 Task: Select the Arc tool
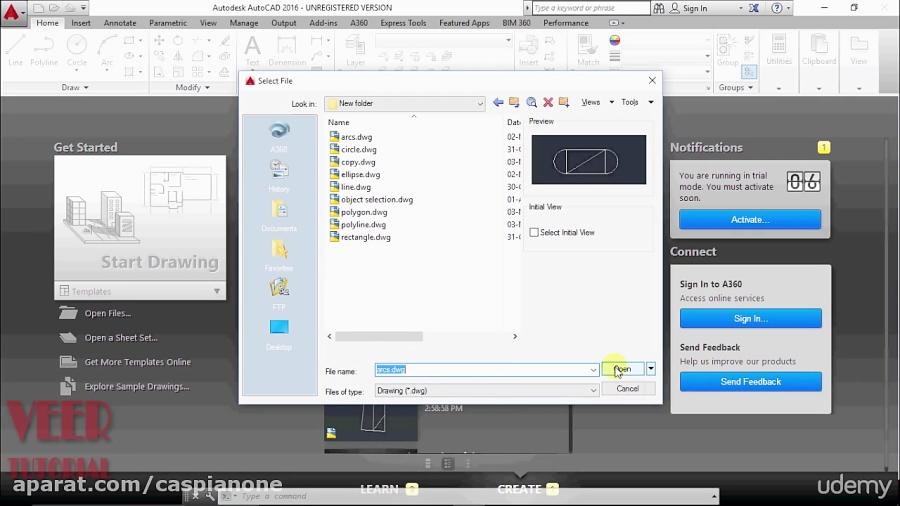(x=107, y=50)
